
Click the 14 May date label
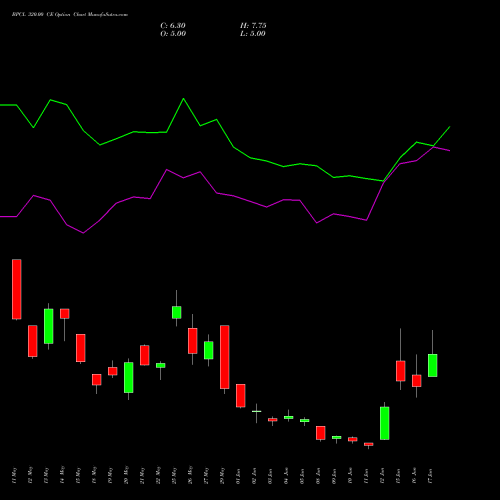click(x=62, y=476)
